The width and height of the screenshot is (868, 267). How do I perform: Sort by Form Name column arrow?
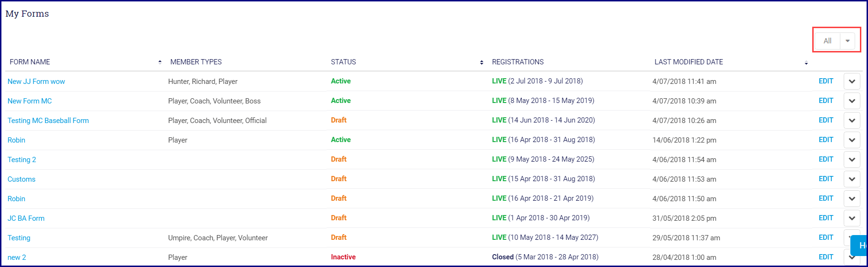[x=160, y=62]
